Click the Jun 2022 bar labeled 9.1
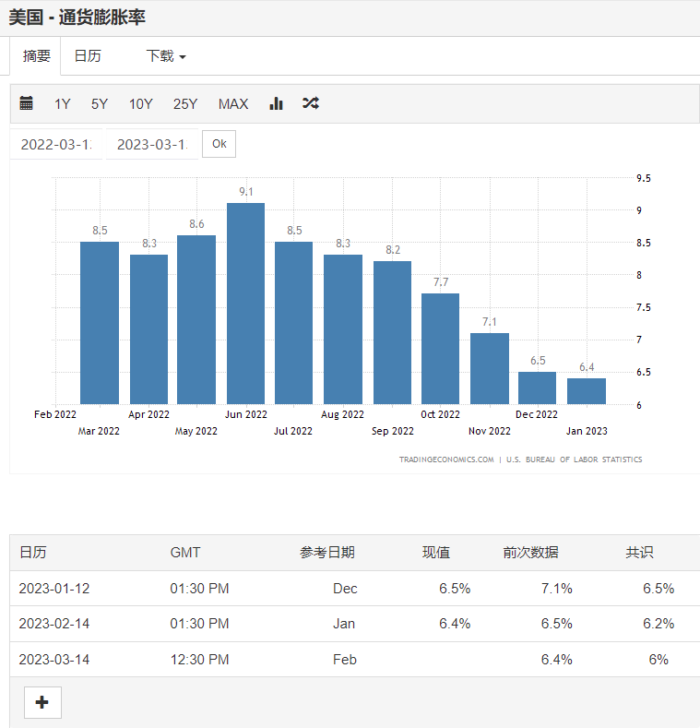700x728 pixels. coord(245,304)
